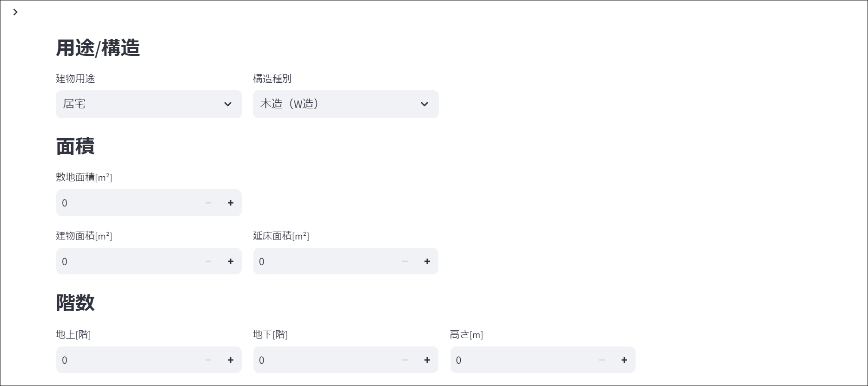Decrease 建物面積 with minus icon

(x=208, y=261)
